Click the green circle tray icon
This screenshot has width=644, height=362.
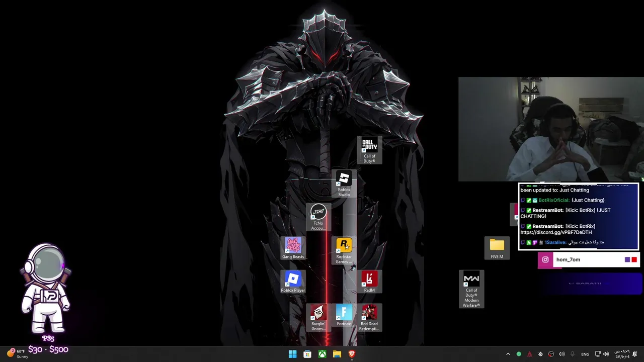coord(519,354)
